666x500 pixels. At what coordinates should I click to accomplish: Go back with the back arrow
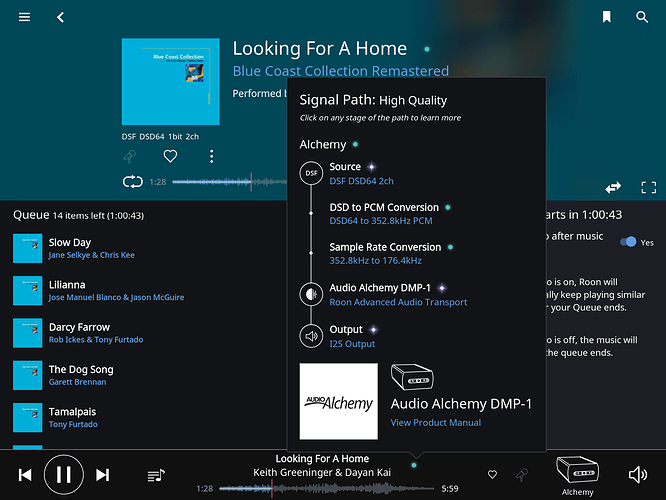click(60, 17)
